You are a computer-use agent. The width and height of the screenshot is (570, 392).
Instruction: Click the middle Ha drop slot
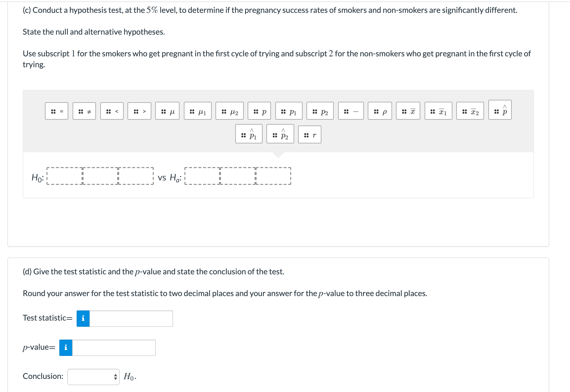pos(238,176)
